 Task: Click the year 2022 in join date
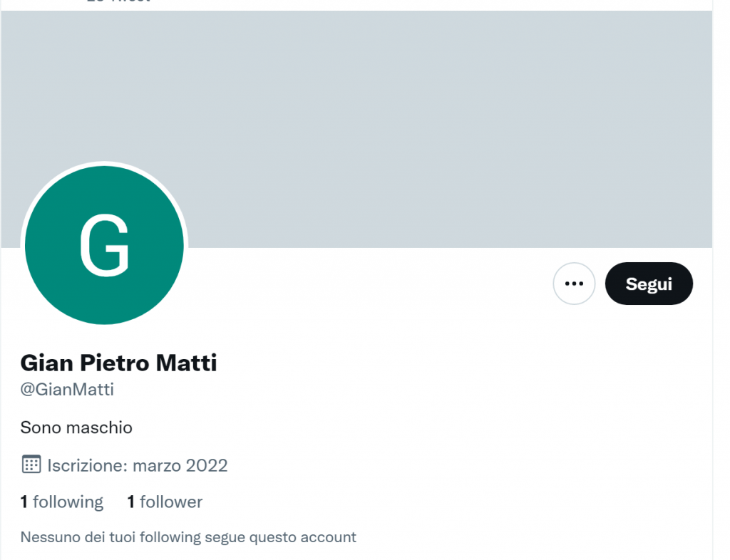pos(206,465)
